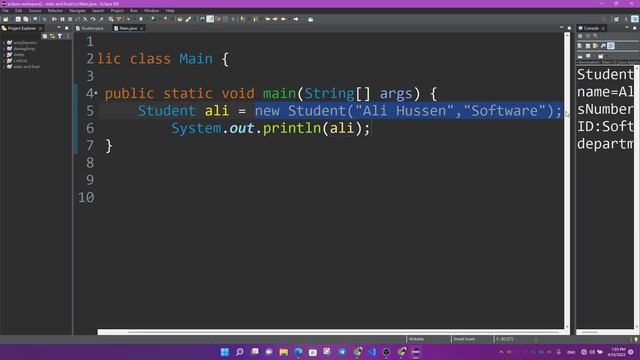Expand the first project in Project Explorer
The width and height of the screenshot is (640, 360).
tap(4, 42)
